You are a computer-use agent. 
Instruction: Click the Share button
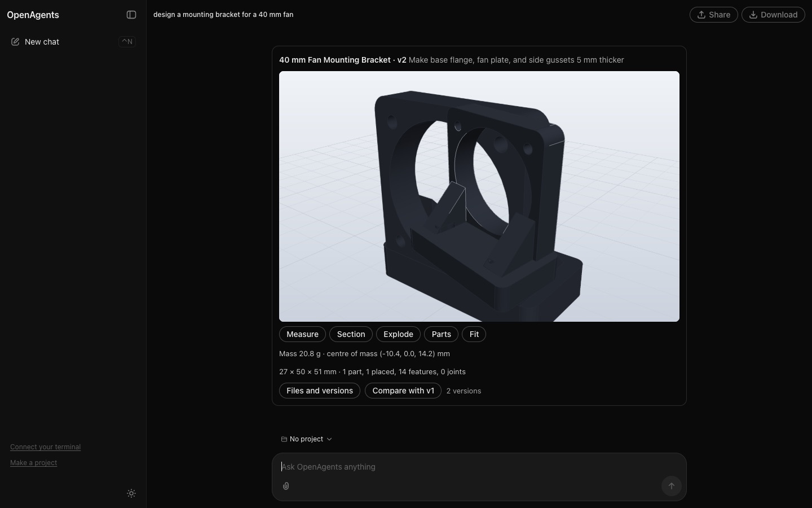tap(713, 15)
